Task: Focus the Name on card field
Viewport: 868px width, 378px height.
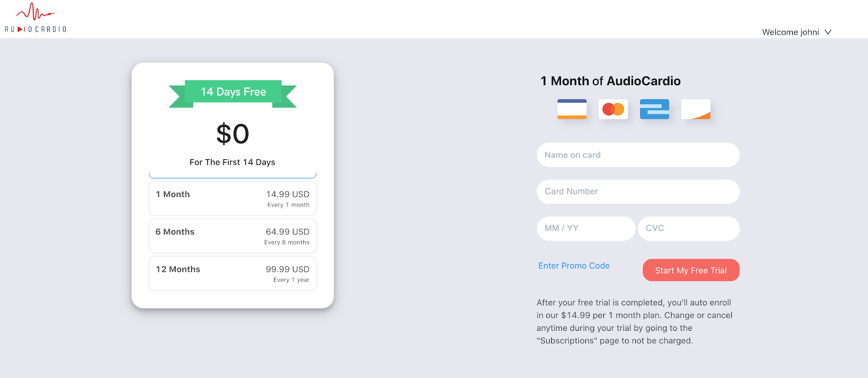Action: coord(638,155)
